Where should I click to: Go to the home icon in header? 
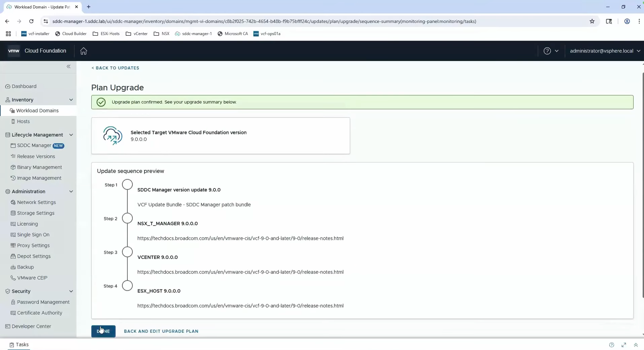tap(84, 51)
